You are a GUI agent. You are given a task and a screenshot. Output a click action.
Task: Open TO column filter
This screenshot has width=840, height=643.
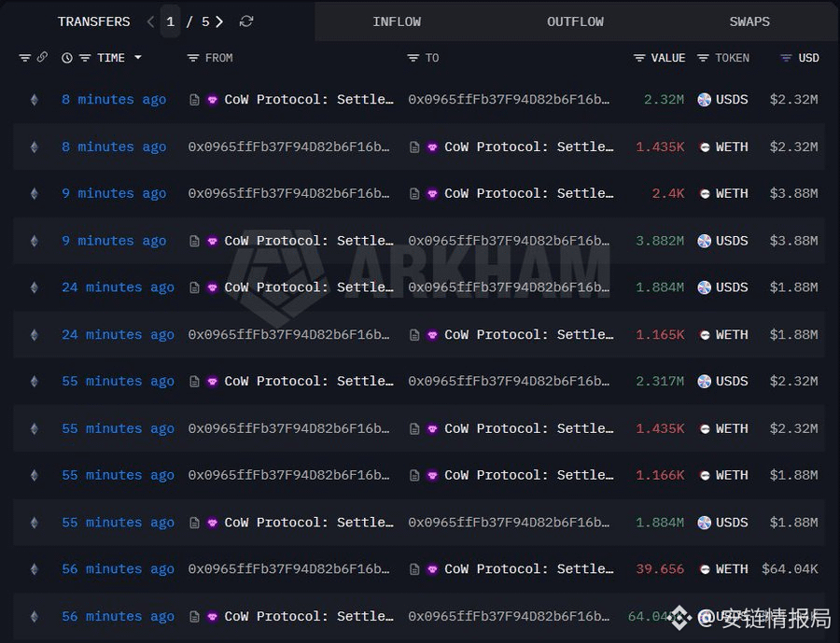(x=413, y=58)
